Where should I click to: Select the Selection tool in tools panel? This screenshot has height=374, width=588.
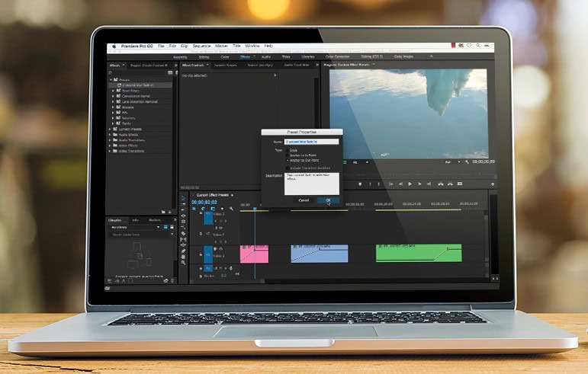pos(183,198)
